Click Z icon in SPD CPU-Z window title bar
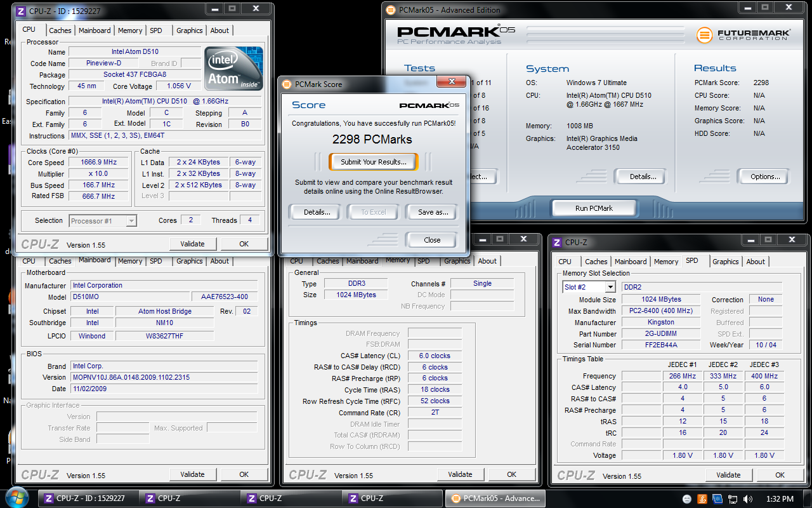 coord(557,242)
